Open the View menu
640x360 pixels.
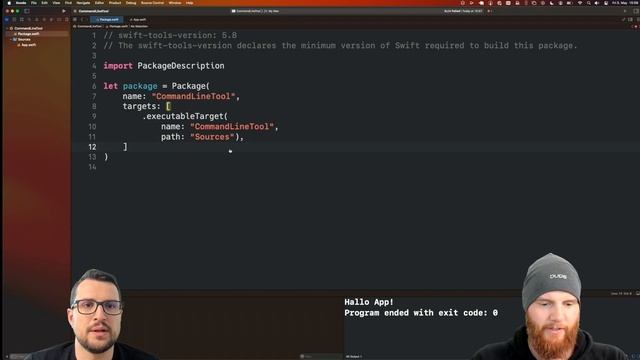point(56,3)
